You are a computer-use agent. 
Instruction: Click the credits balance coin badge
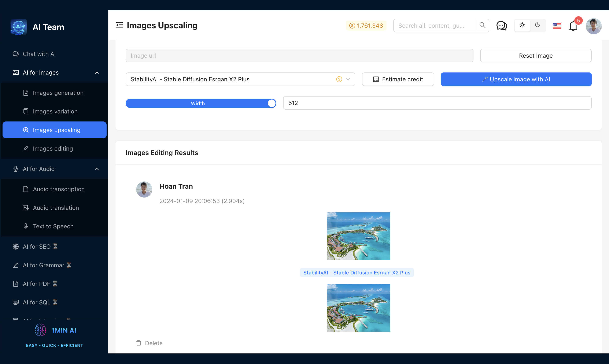366,26
